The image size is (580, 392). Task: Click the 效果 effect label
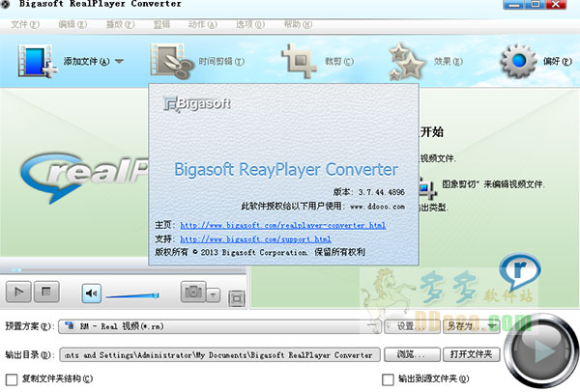pyautogui.click(x=449, y=62)
